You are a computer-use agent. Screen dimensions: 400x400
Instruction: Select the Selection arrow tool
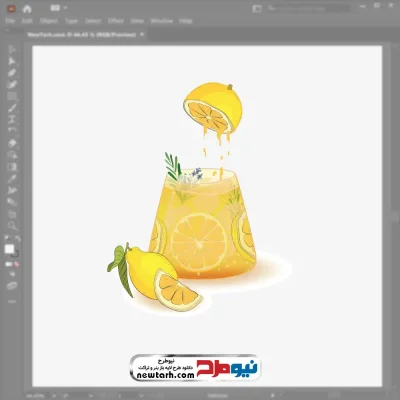click(x=12, y=50)
